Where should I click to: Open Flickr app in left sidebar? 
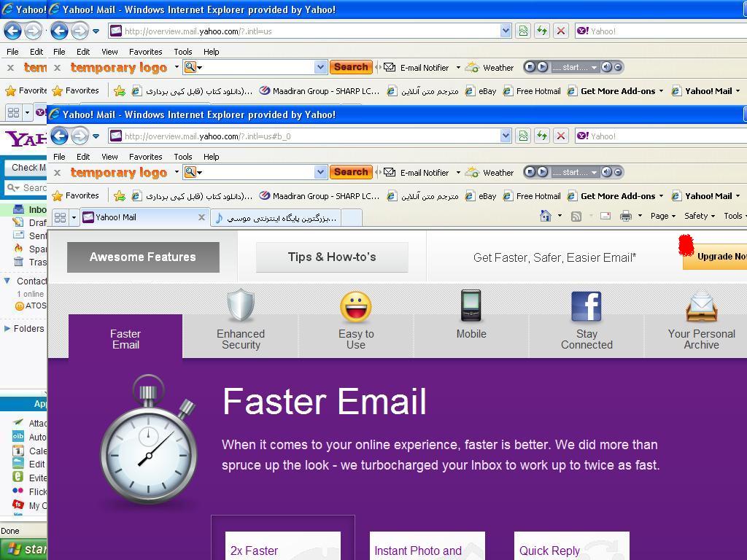(x=29, y=491)
